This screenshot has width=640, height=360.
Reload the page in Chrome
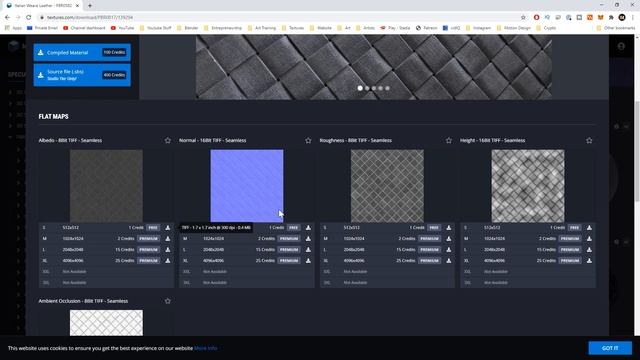(29, 18)
